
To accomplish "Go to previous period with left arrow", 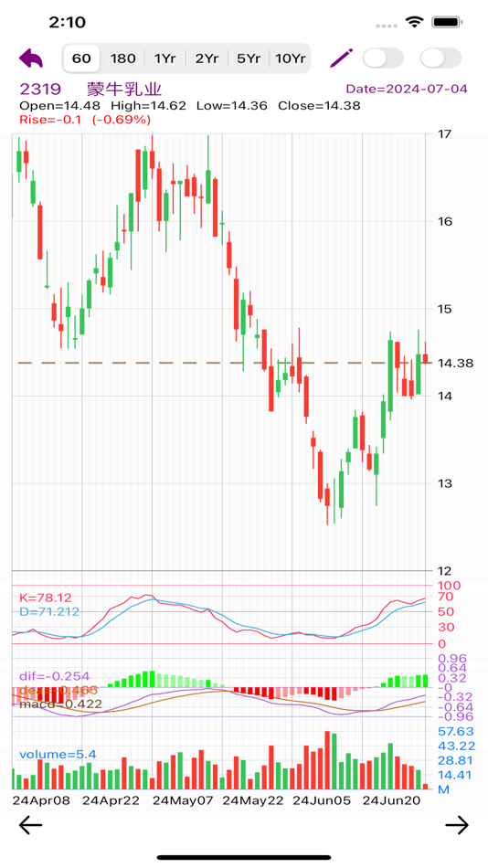I will click(x=30, y=825).
